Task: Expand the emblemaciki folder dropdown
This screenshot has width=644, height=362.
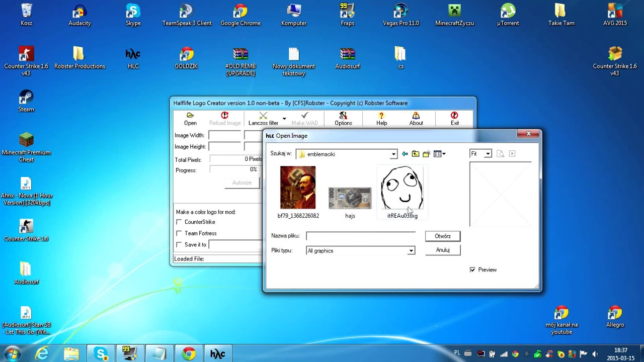Action: click(393, 154)
